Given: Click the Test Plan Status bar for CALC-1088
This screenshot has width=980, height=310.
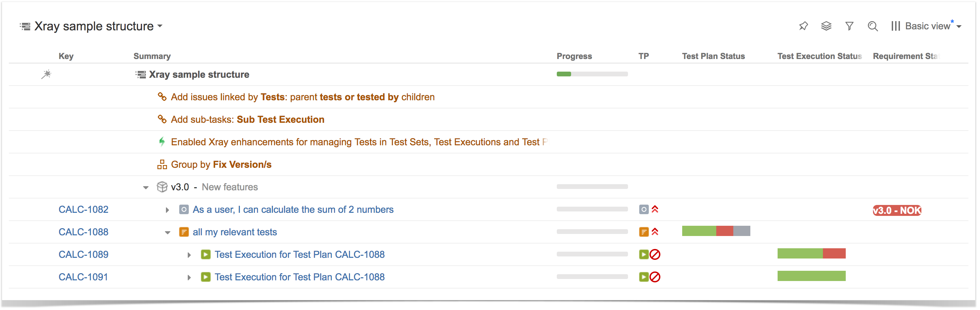Looking at the screenshot, I should pos(716,231).
